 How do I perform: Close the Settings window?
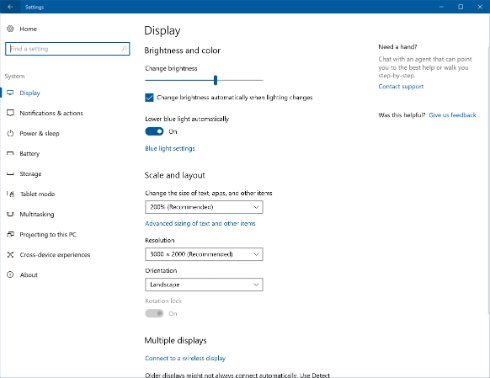(480, 7)
